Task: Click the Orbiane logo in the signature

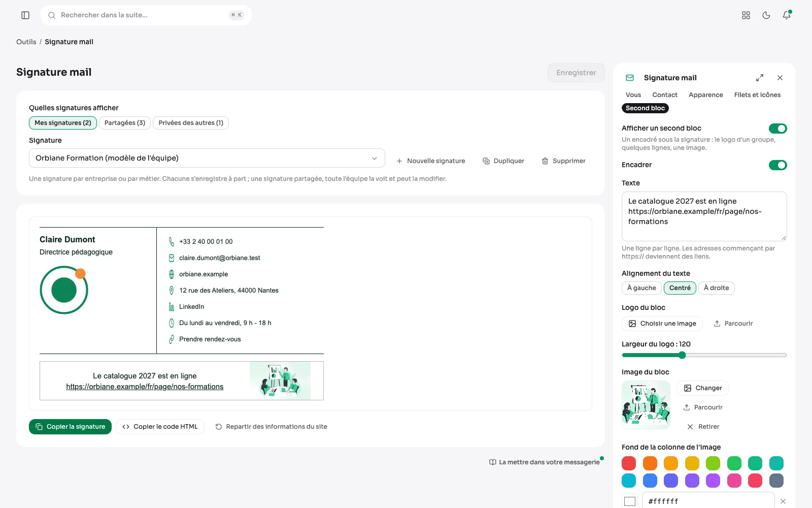Action: coord(64,290)
